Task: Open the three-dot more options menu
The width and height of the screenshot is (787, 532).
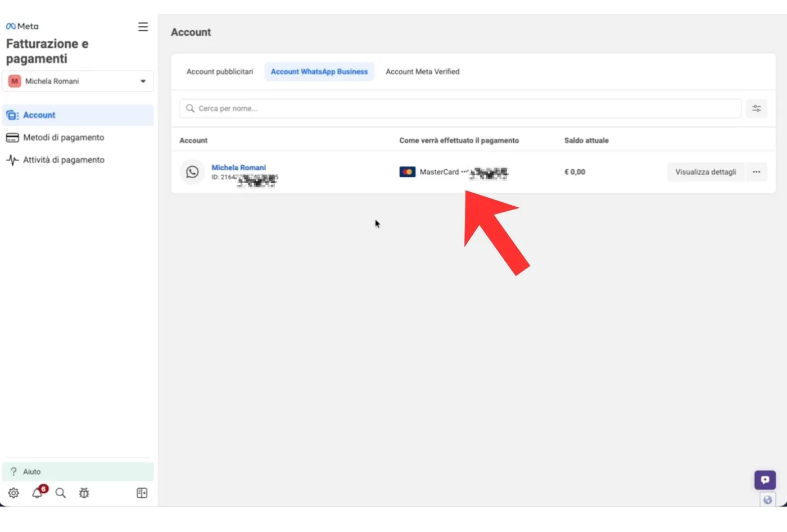Action: 757,172
